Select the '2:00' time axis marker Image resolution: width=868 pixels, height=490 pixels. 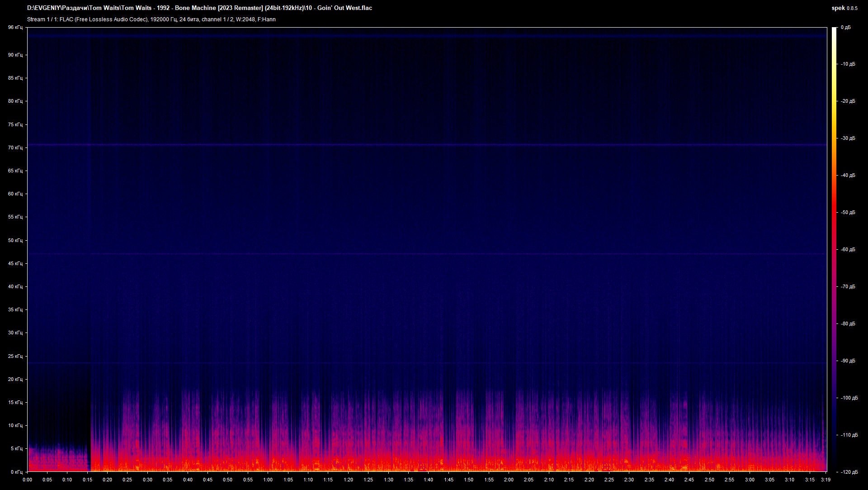[509, 480]
